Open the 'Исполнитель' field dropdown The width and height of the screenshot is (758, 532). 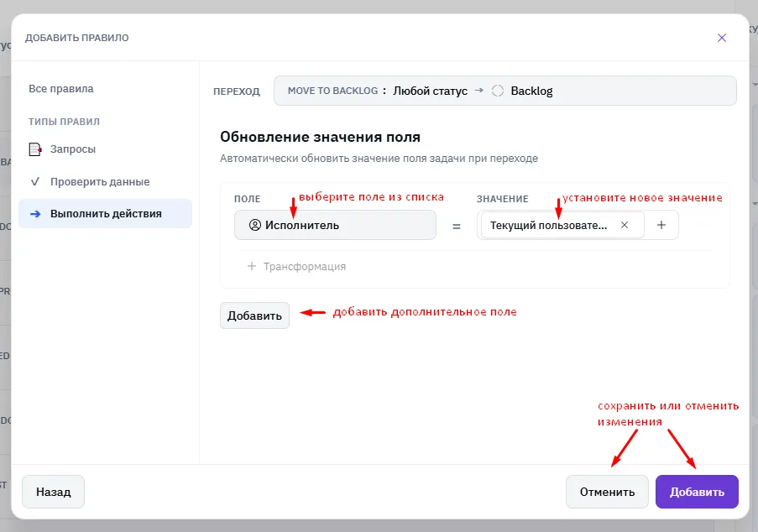[x=335, y=225]
